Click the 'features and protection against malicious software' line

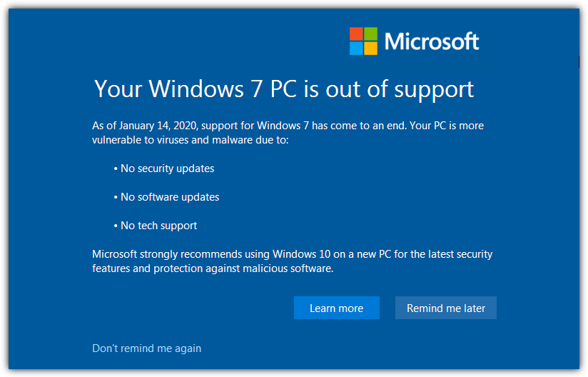213,268
